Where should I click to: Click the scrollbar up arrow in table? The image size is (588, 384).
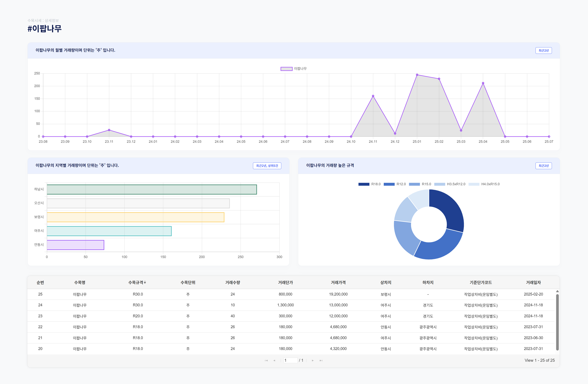[x=557, y=291]
